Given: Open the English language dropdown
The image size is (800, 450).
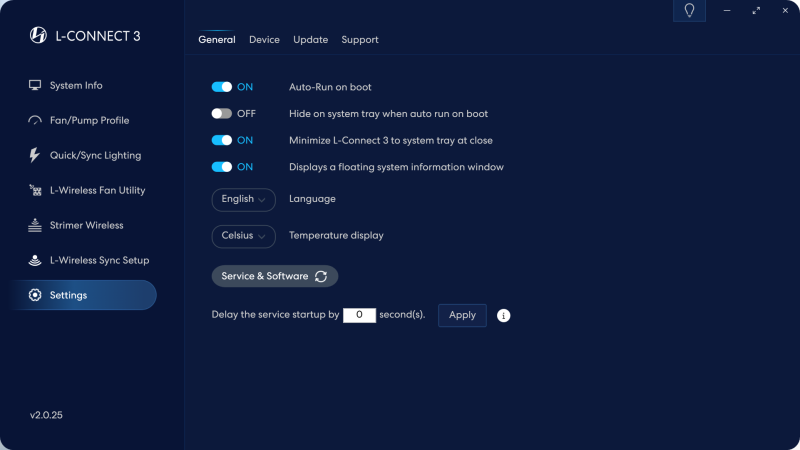Looking at the screenshot, I should [243, 199].
